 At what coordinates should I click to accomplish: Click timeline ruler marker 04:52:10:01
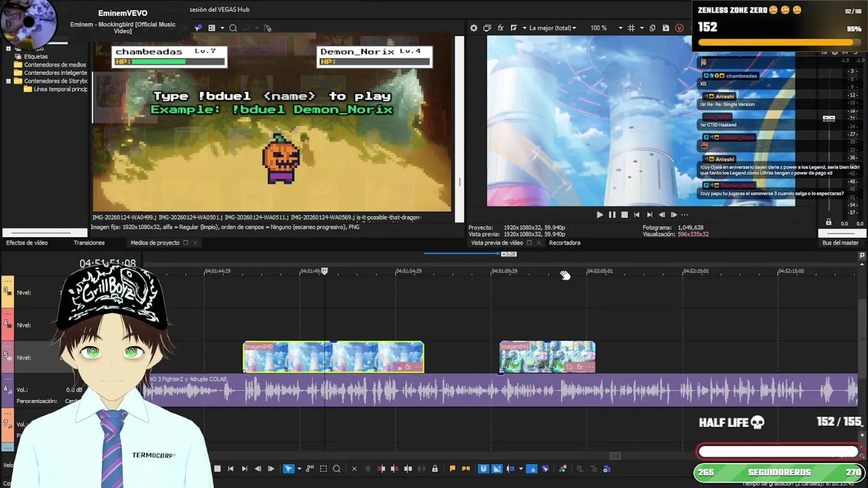[x=696, y=271]
